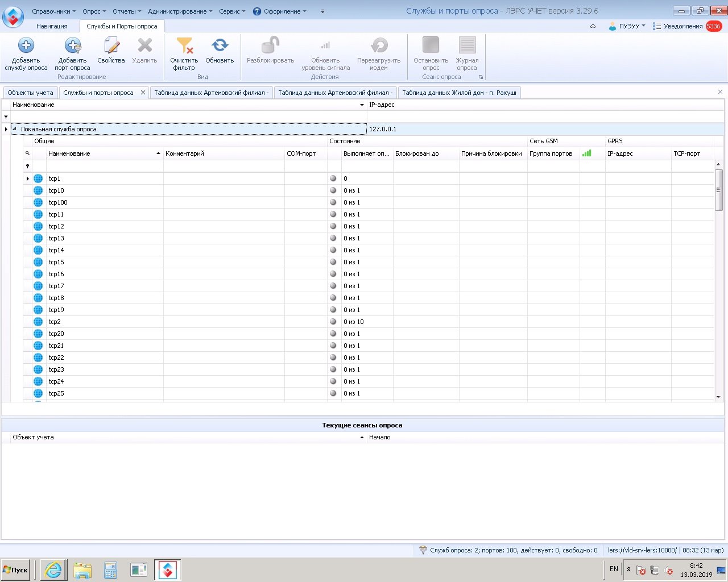Click the help icon next to Оформление
The height and width of the screenshot is (582, 728).
pyautogui.click(x=257, y=11)
